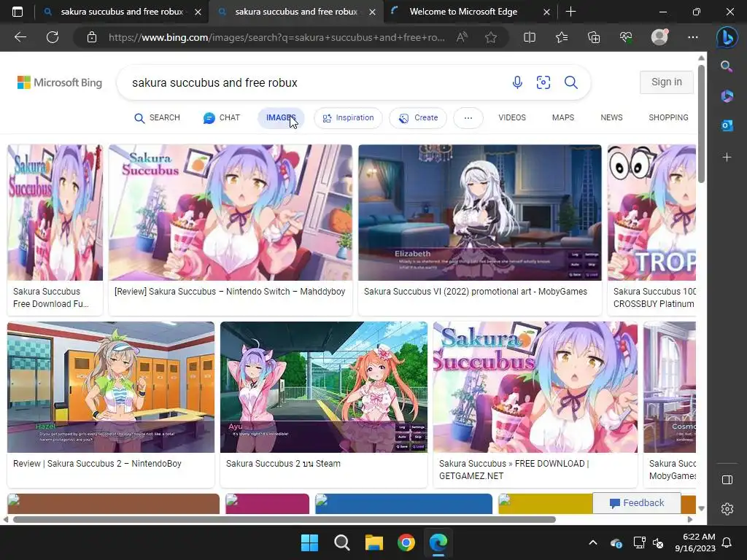Open the NEWS tab
The image size is (747, 560).
pyautogui.click(x=611, y=117)
